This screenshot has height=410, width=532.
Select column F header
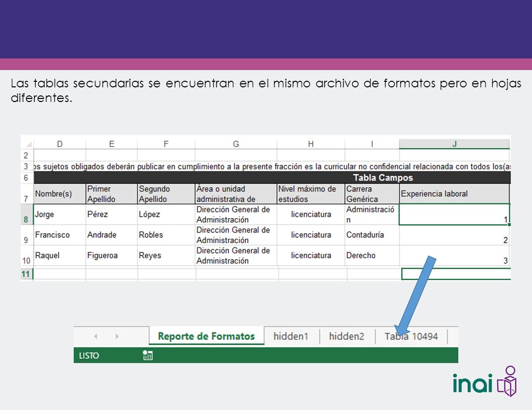click(166, 144)
